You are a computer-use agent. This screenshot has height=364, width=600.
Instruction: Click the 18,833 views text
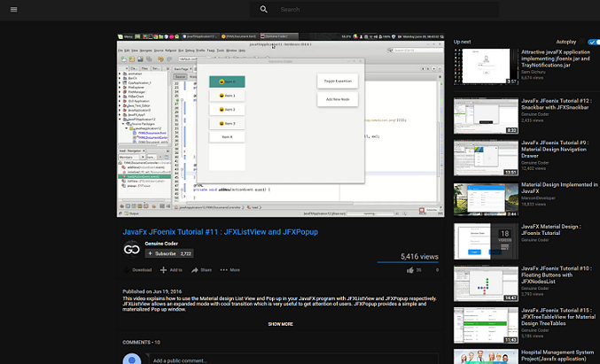click(x=534, y=205)
